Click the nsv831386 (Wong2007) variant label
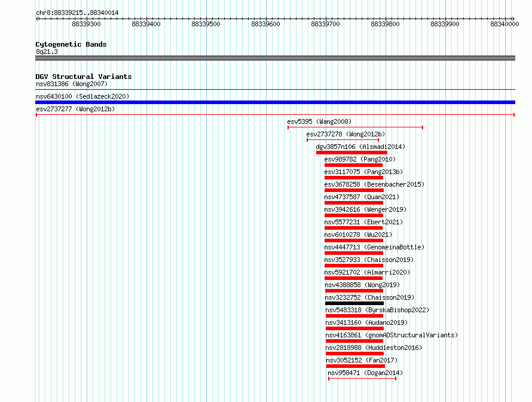 72,84
